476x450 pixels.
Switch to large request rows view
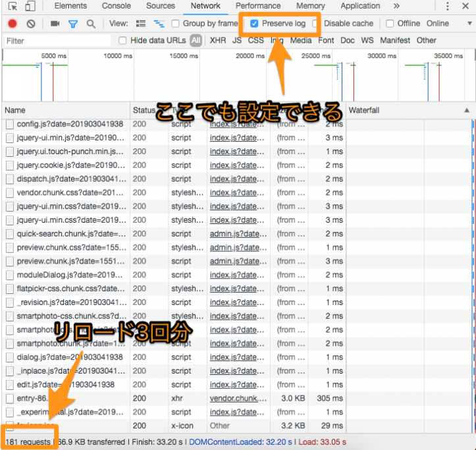[140, 24]
